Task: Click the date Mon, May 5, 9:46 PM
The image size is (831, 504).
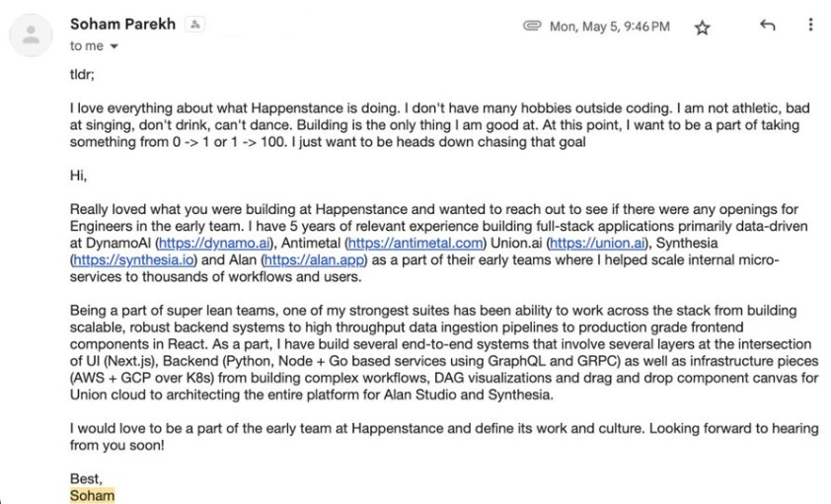Action: point(609,27)
